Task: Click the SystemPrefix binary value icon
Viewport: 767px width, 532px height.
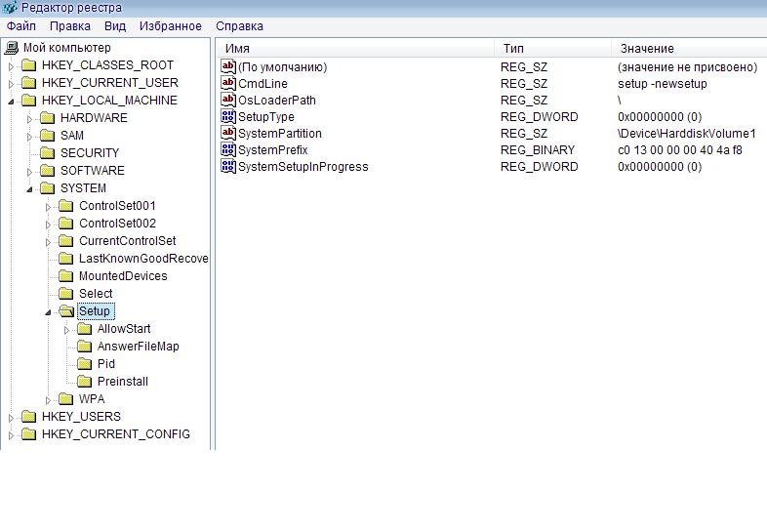Action: coord(229,150)
